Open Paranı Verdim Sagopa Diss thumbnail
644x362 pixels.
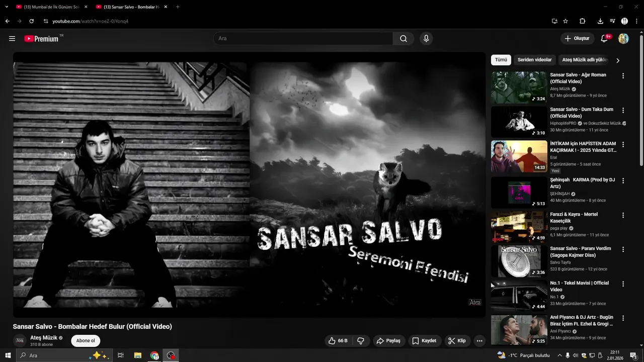tap(519, 261)
